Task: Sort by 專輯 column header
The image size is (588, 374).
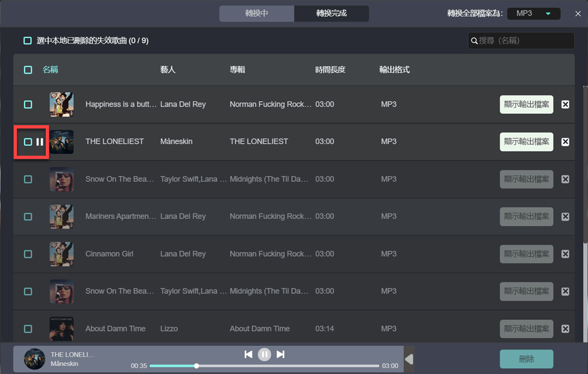Action: pos(237,70)
